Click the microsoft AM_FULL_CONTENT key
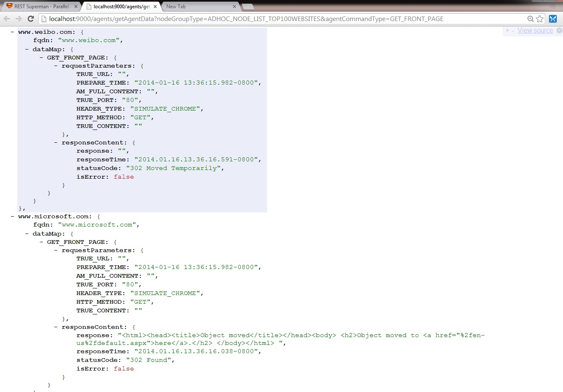The height and width of the screenshot is (392, 563). tap(107, 276)
